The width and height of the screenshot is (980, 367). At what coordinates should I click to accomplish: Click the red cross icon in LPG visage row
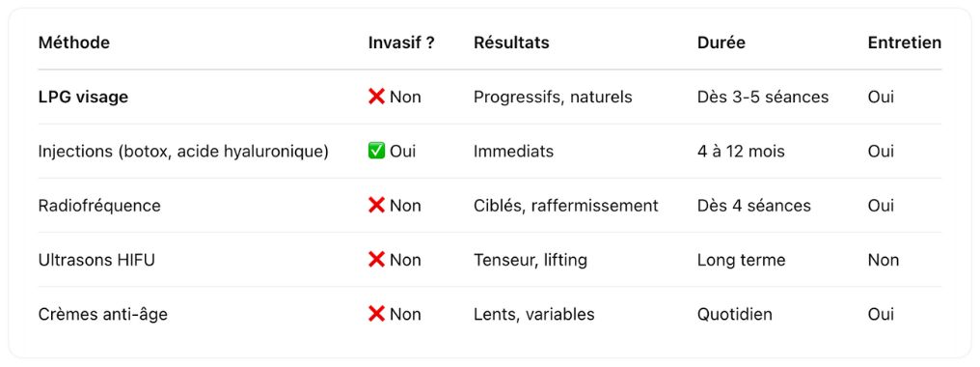[376, 97]
